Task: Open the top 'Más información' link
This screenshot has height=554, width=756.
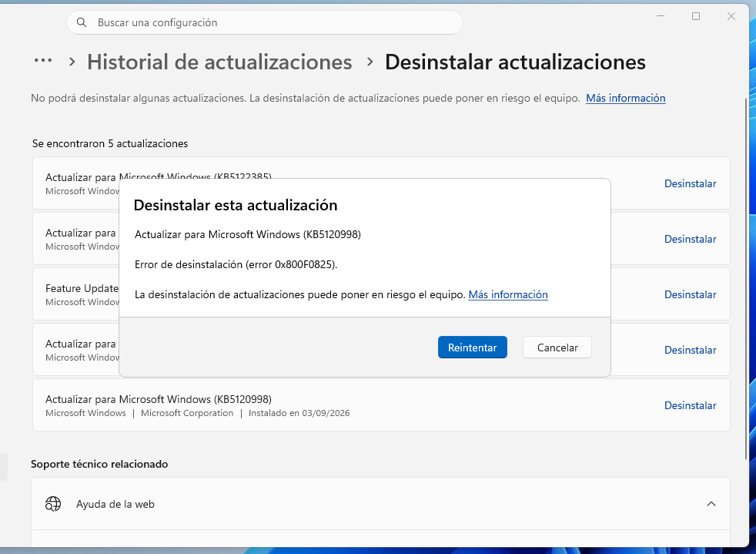Action: coord(625,98)
